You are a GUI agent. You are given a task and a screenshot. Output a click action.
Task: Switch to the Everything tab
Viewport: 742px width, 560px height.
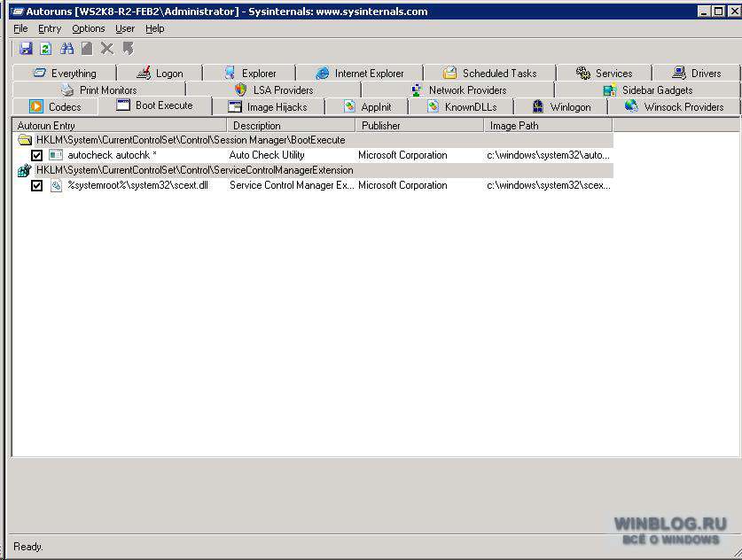[x=65, y=73]
